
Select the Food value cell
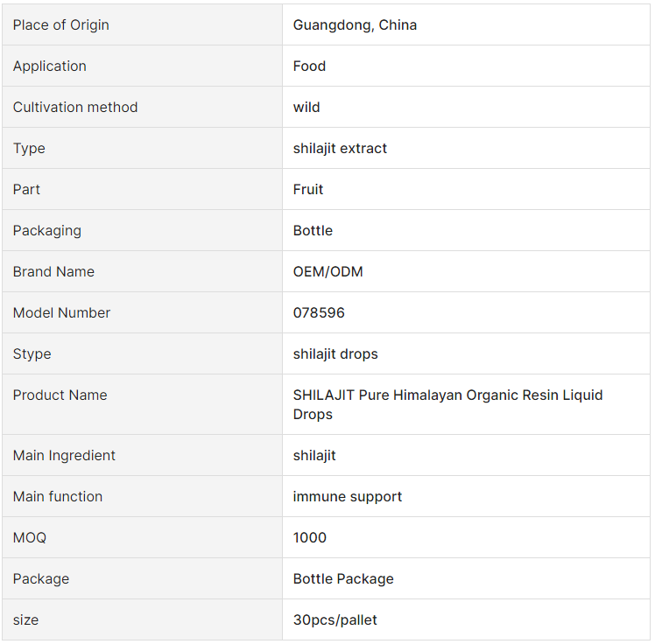pos(466,66)
